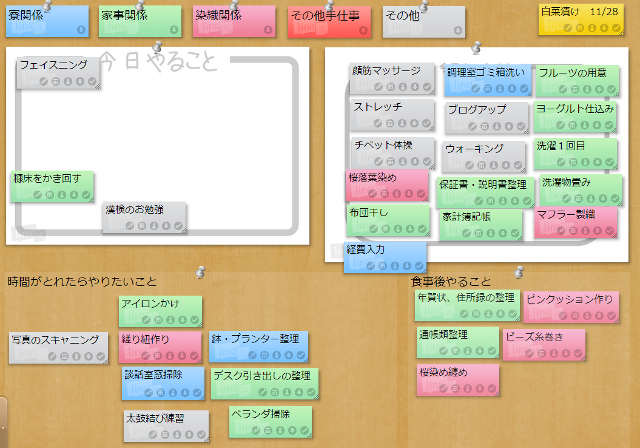Click person icon on 家計簿記帳 sticky
The height and width of the screenshot is (448, 640).
(x=491, y=233)
